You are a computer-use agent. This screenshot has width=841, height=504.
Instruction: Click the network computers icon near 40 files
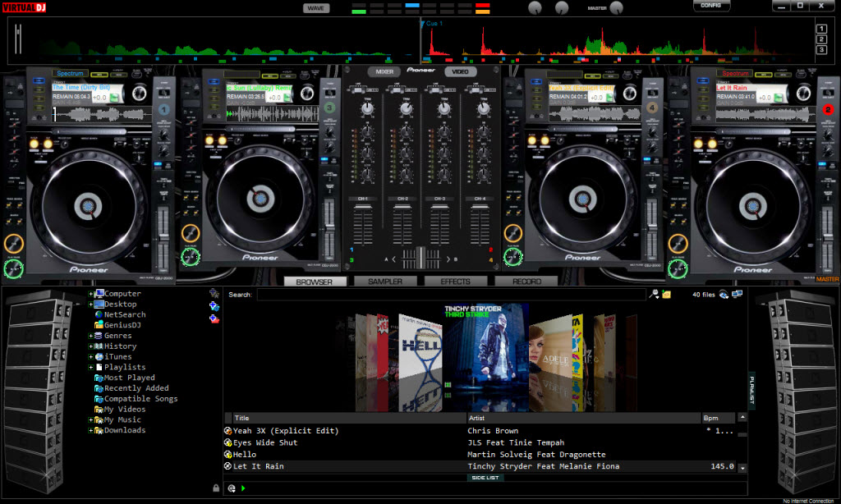[738, 294]
